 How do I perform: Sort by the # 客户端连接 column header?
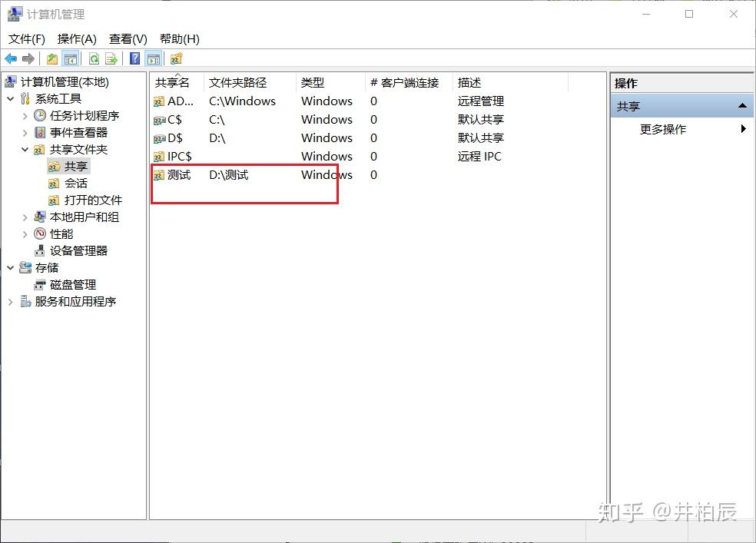tap(409, 82)
